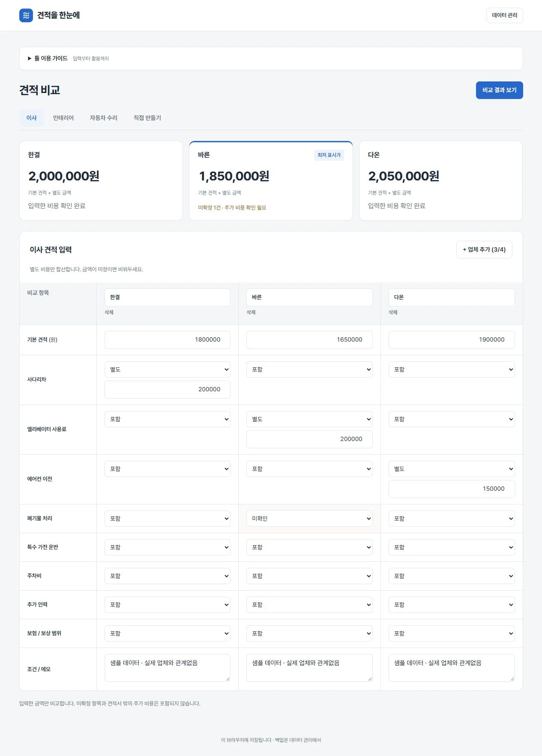This screenshot has width=542, height=756.
Task: Change 폐기물 처리 미확인 dropdown for 바른
Action: 309,519
